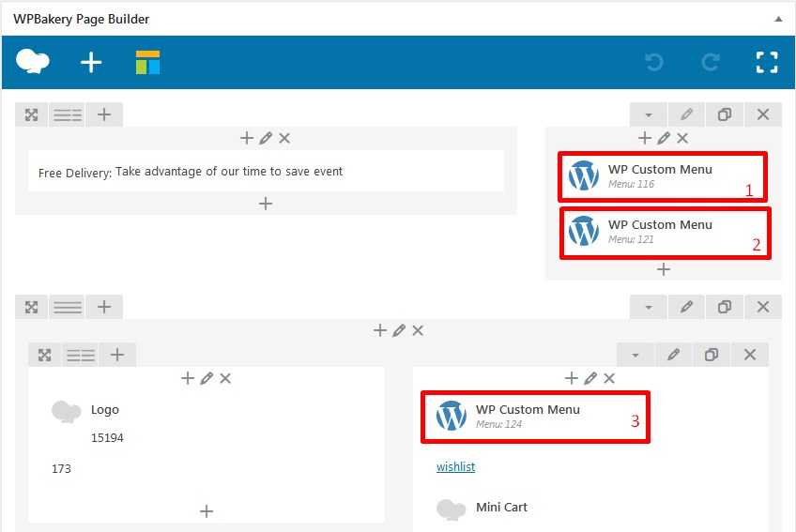
Task: Toggle collapse arrow of inner row
Action: tap(635, 355)
